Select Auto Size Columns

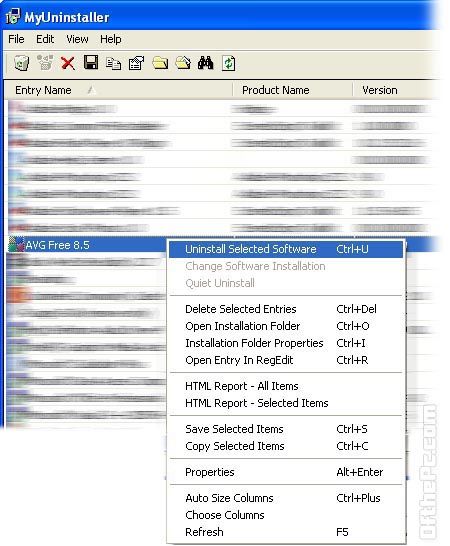pyautogui.click(x=286, y=498)
